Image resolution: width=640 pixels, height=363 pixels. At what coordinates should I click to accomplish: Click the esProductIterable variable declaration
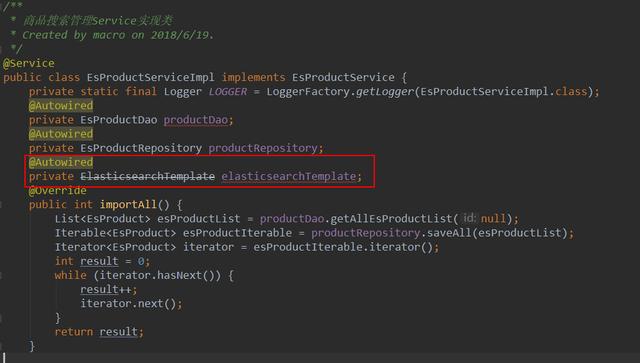(237, 233)
